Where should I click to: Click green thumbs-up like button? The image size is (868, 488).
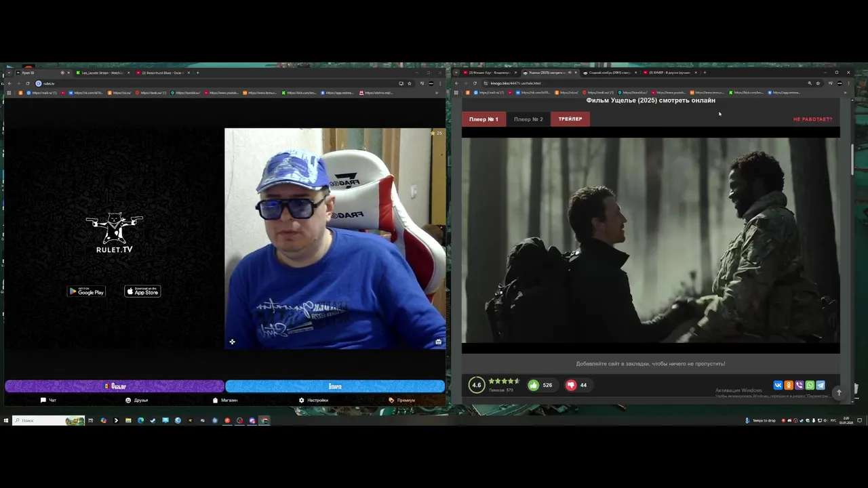[x=534, y=385]
